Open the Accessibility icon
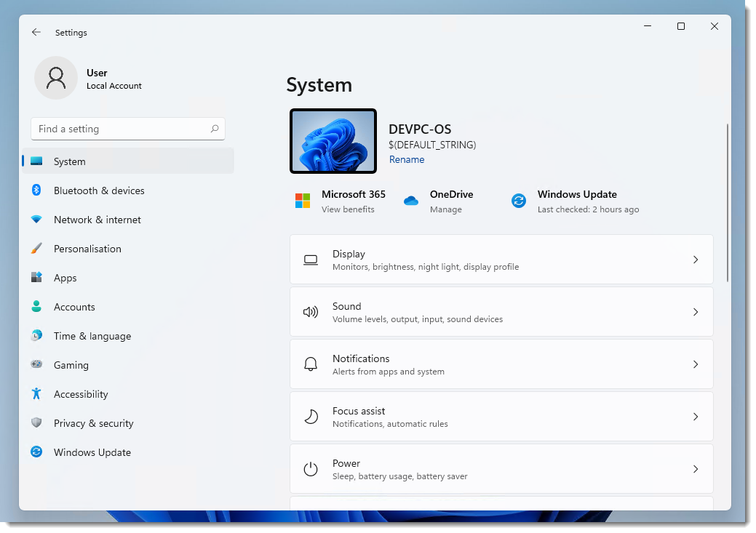Image resolution: width=756 pixels, height=533 pixels. [37, 394]
